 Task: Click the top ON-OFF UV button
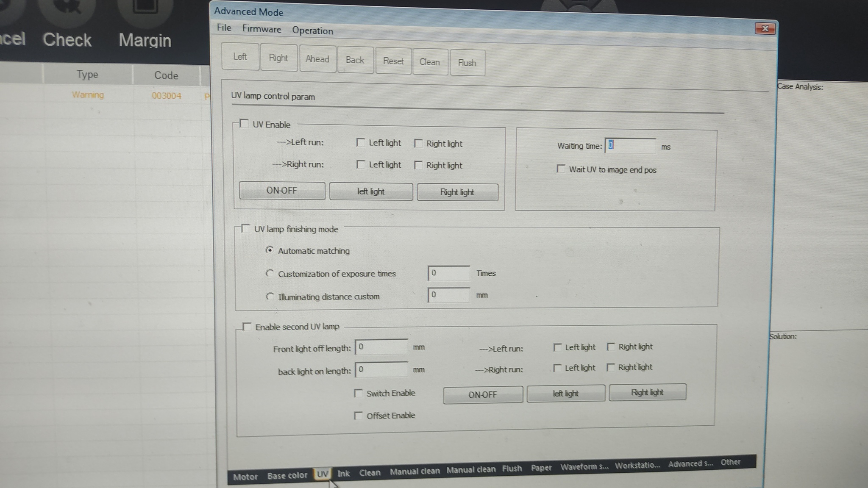[282, 191]
